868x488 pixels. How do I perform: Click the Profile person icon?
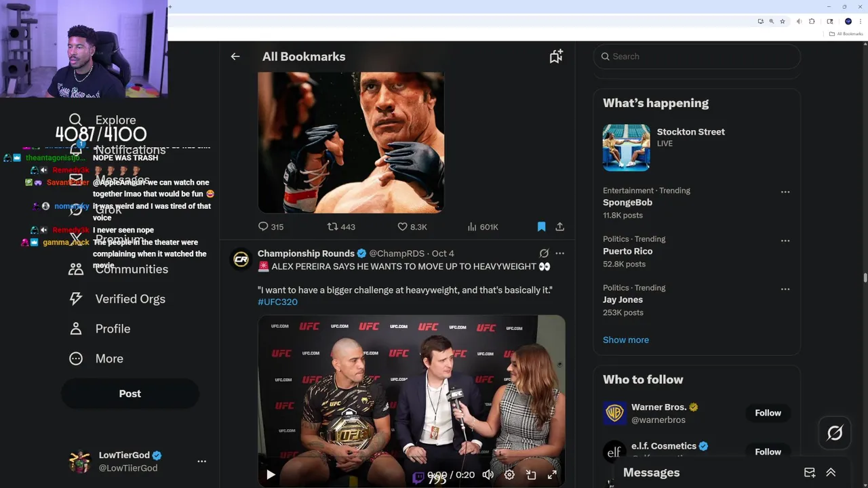click(x=76, y=329)
